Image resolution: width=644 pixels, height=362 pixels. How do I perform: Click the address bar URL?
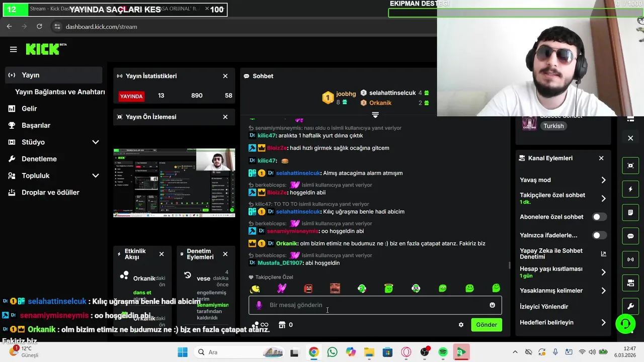pos(101,27)
